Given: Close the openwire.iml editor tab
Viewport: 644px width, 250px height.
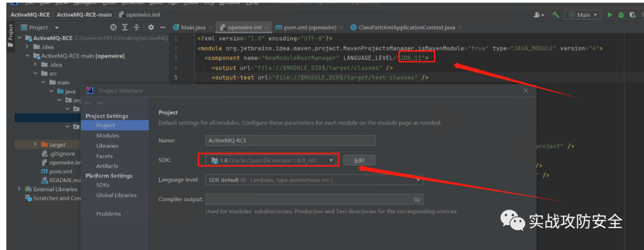Looking at the screenshot, I should click(267, 27).
